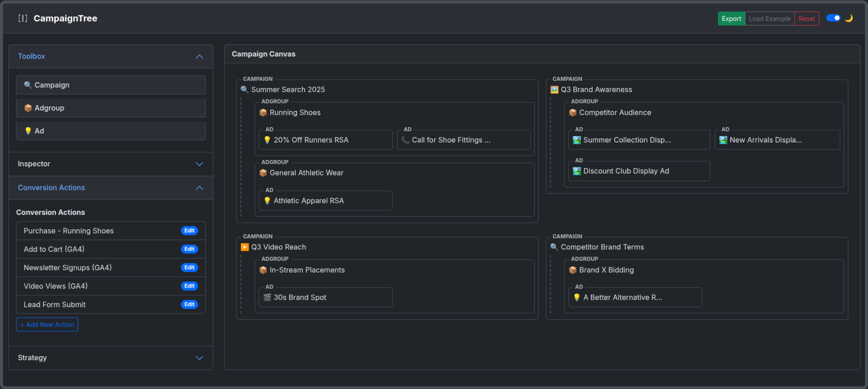
Task: Open the Toolbox section header
Action: [x=111, y=57]
